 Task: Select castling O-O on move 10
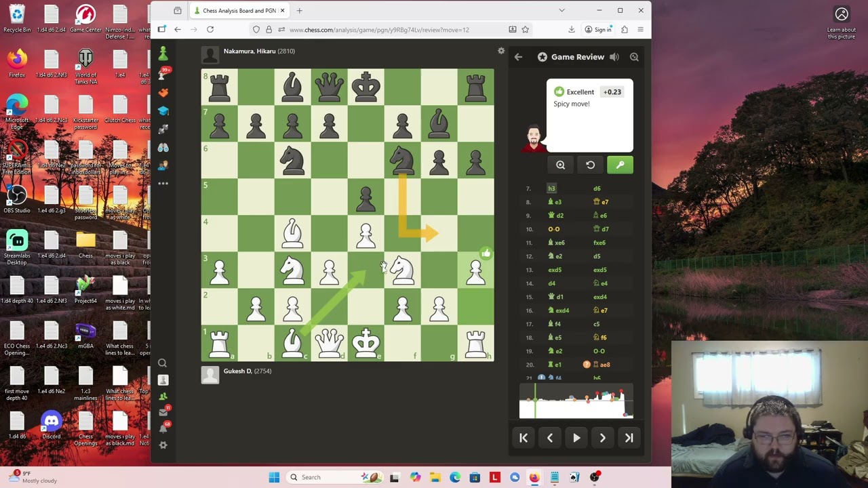coord(554,229)
